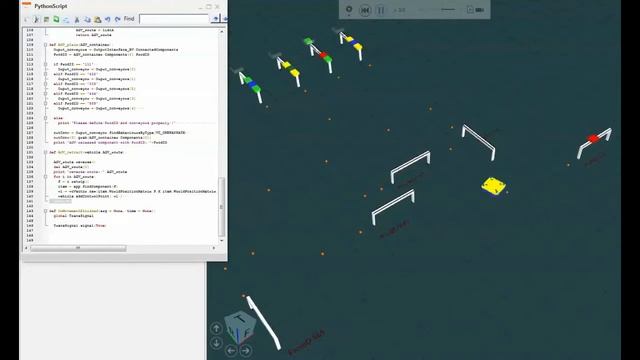Image resolution: width=640 pixels, height=360 pixels.
Task: Click the Cut scissors icon
Action: click(x=77, y=20)
